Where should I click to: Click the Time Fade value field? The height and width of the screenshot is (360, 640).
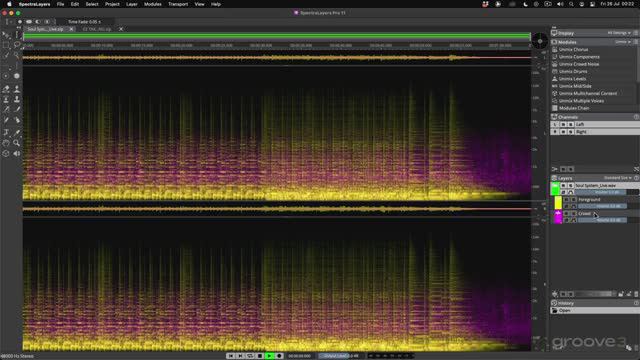click(x=84, y=22)
